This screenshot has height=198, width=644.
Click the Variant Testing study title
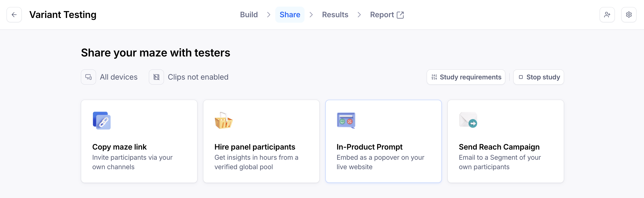pyautogui.click(x=63, y=15)
